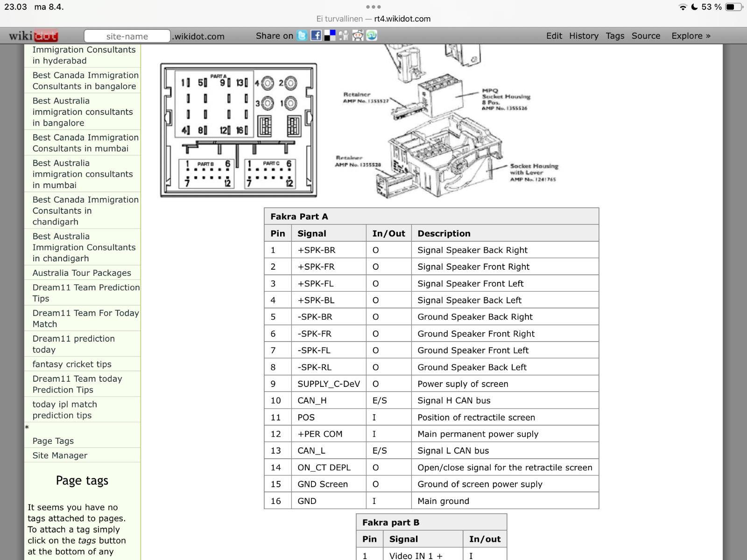Screen dimensions: 747x560
Task: Select the +SPK-BR signal cell
Action: 329,250
